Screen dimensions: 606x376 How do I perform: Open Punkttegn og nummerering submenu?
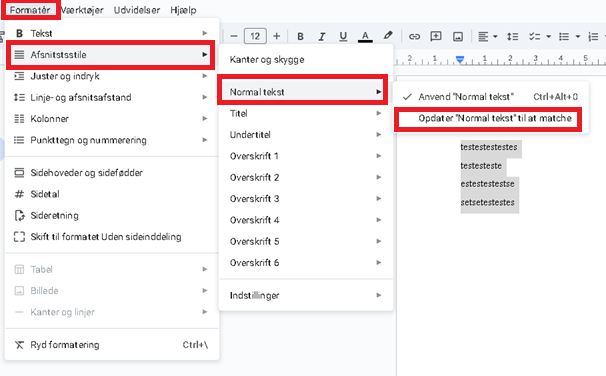pos(111,140)
